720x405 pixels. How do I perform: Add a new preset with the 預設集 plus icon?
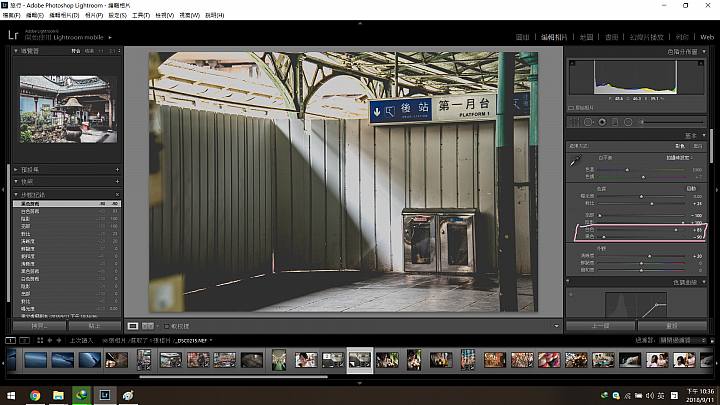(117, 169)
